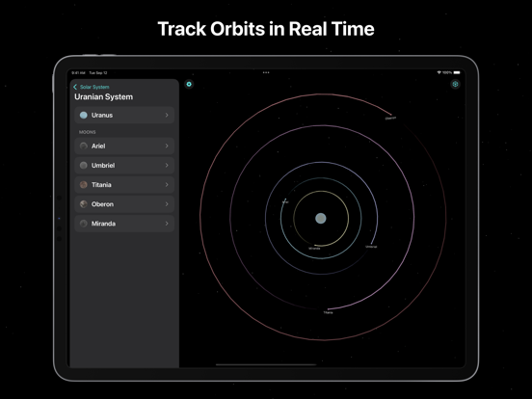Select the Uranus planet in orbit view

tap(321, 218)
